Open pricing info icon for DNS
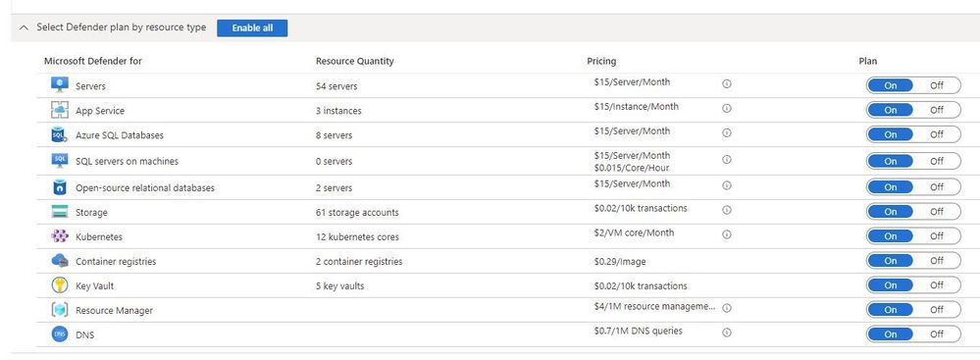Image resolution: width=980 pixels, height=360 pixels. point(726,333)
